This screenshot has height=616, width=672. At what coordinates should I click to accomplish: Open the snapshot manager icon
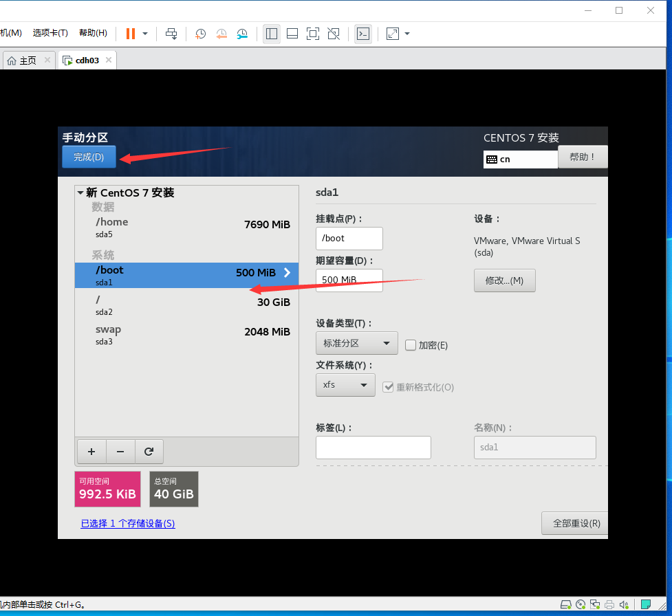pos(242,34)
